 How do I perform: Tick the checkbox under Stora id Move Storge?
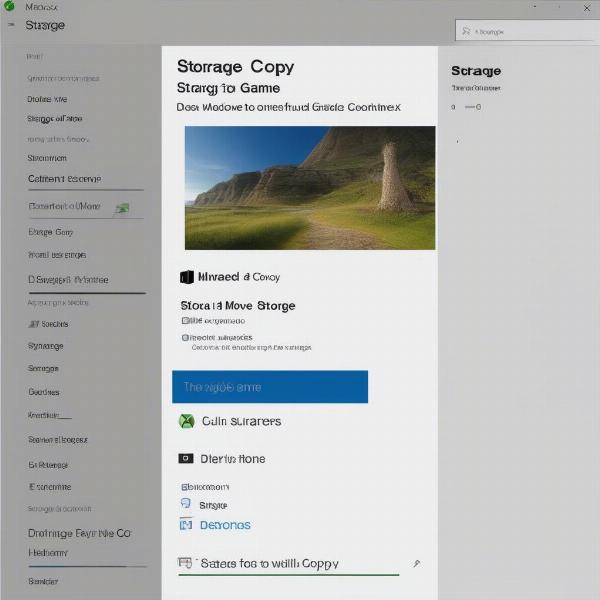(185, 320)
